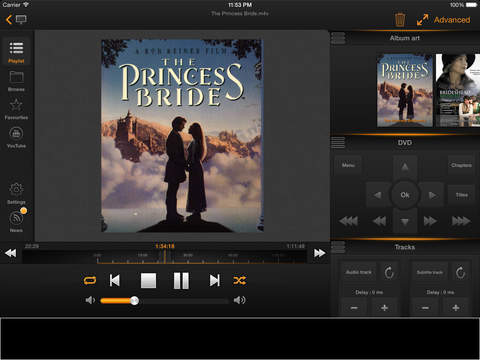Cycle subtitle track with circular arrow
This screenshot has width=480, height=360.
point(460,272)
